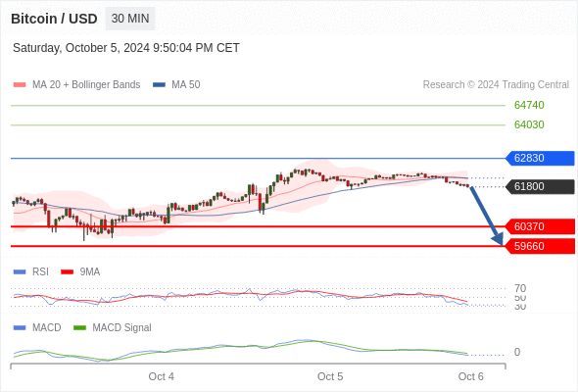This screenshot has width=578, height=392.
Task: Click the blue downward forecast arrow head
Action: (498, 239)
